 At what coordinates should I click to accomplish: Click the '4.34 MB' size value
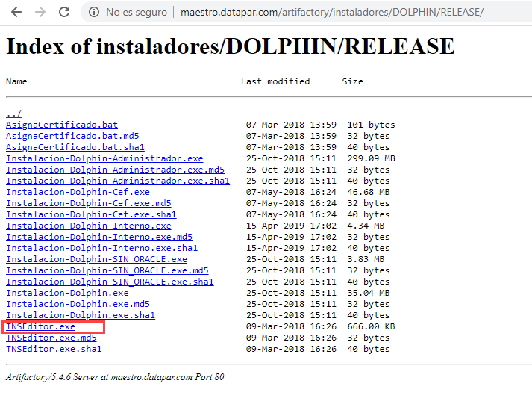(366, 226)
